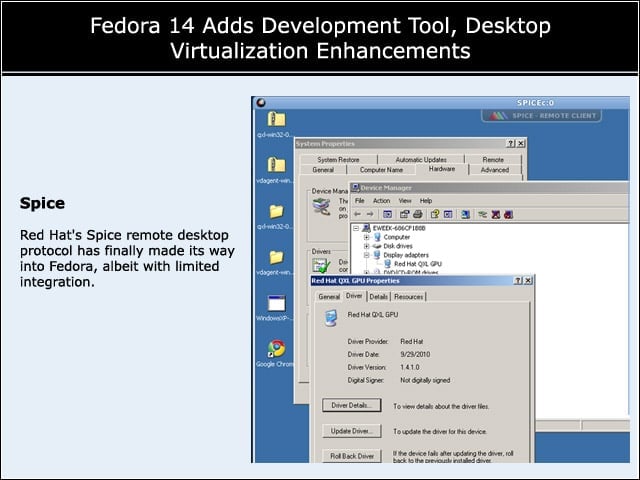Image resolution: width=640 pixels, height=480 pixels.
Task: Open the File menu in Device Manager
Action: (x=360, y=201)
